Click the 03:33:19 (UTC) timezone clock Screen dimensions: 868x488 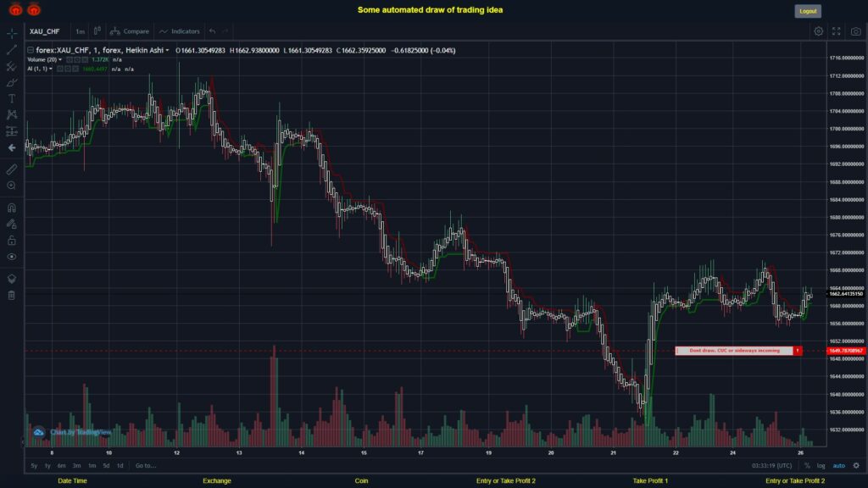pyautogui.click(x=771, y=466)
